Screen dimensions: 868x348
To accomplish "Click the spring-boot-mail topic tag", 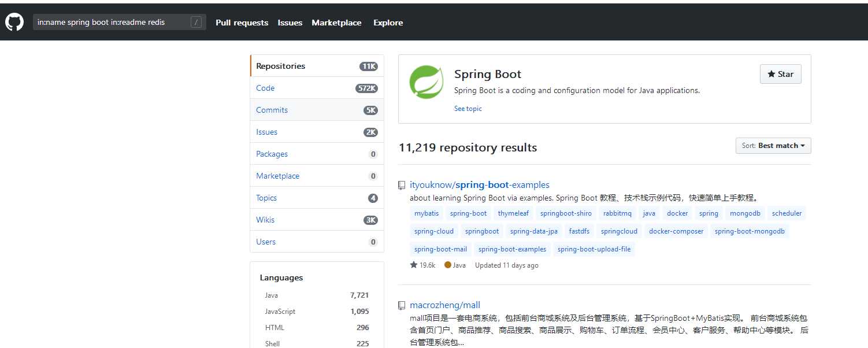I will tap(441, 249).
